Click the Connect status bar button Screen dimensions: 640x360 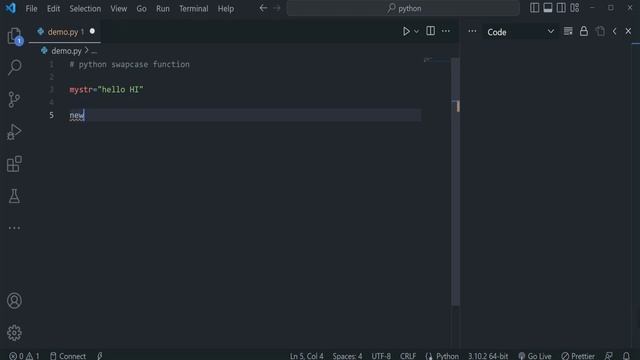(x=68, y=356)
